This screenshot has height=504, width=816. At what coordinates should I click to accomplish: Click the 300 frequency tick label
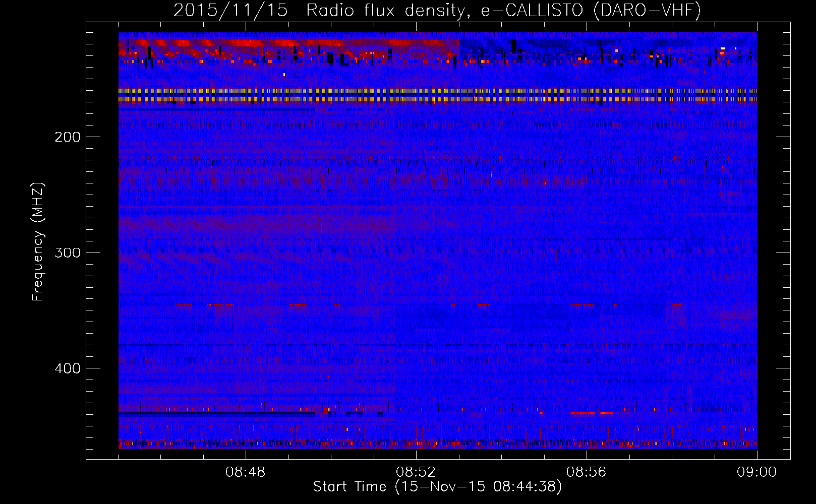pyautogui.click(x=68, y=253)
